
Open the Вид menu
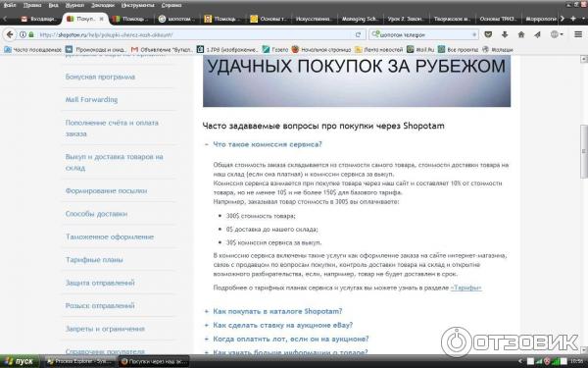click(x=53, y=5)
